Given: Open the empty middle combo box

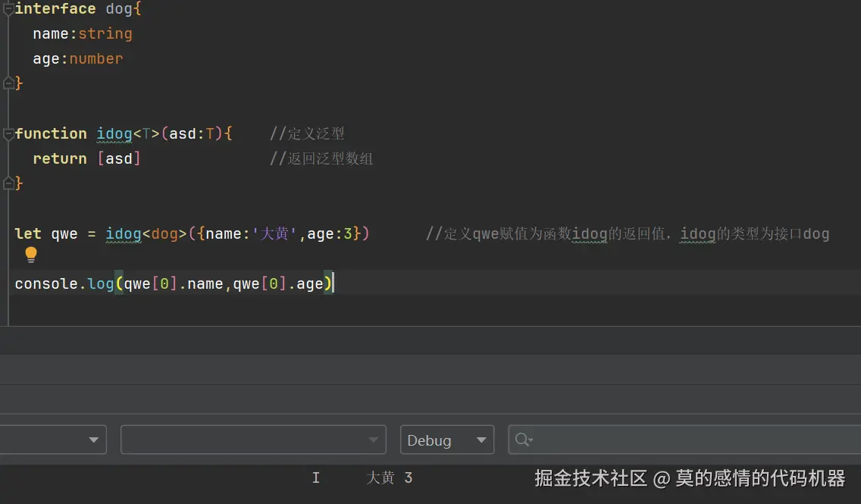Looking at the screenshot, I should (x=253, y=440).
